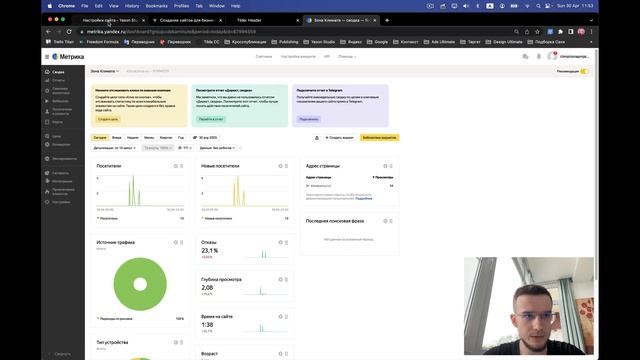Open the Chrome extensions puzzle icon

point(560,31)
